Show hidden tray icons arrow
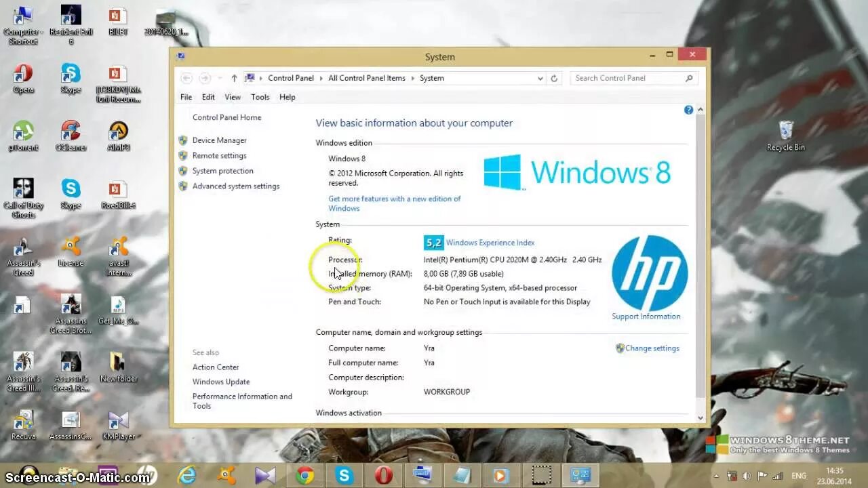Image resolution: width=868 pixels, height=488 pixels. (x=716, y=476)
